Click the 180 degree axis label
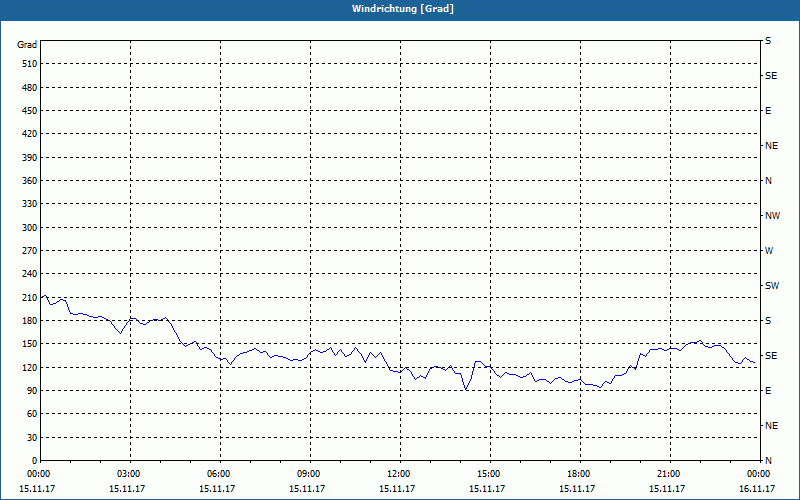800x500 pixels. coord(30,320)
